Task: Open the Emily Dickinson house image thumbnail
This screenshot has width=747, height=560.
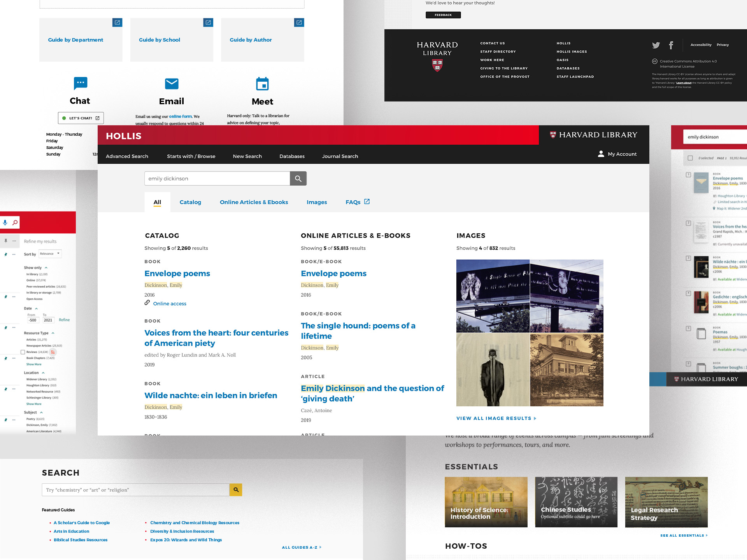Action: 566,370
